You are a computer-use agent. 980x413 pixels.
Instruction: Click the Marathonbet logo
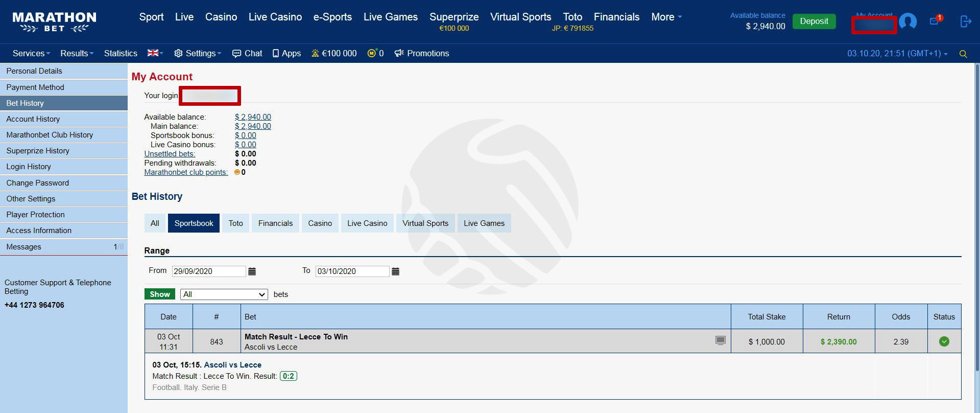pos(54,22)
